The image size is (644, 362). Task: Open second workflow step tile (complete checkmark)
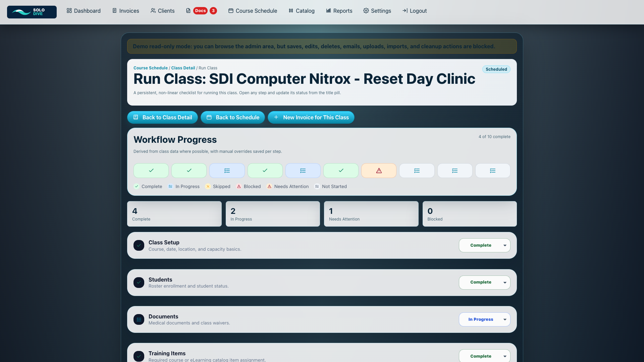point(189,171)
